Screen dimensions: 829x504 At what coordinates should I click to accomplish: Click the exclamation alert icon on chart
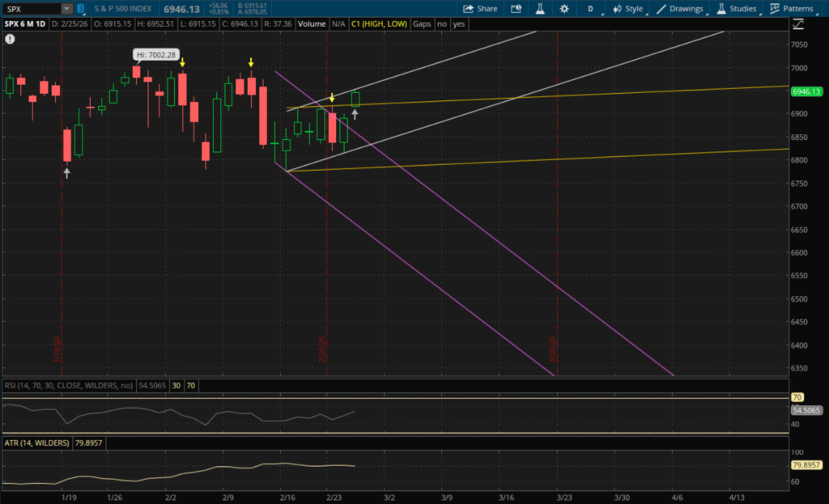click(x=9, y=39)
